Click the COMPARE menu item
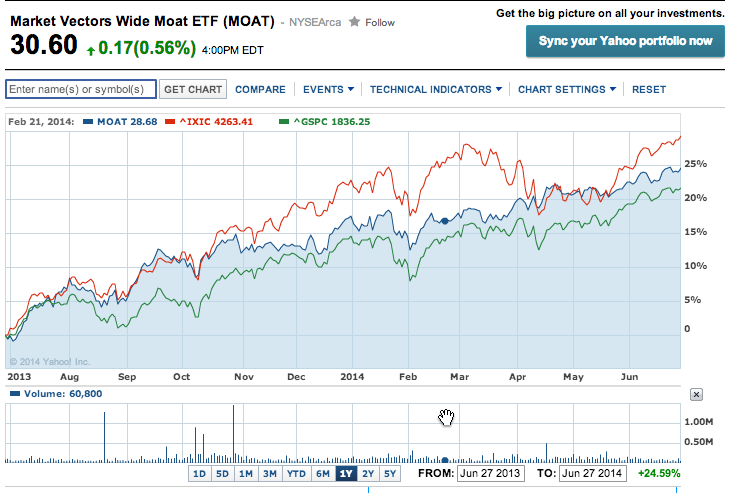Screen dimensions: 732x493 (260, 89)
